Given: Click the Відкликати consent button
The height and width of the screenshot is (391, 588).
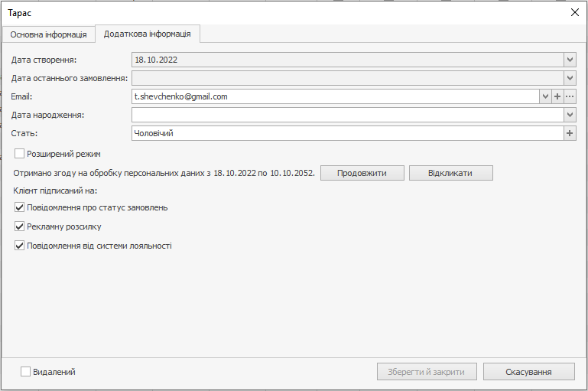Looking at the screenshot, I should pyautogui.click(x=450, y=173).
